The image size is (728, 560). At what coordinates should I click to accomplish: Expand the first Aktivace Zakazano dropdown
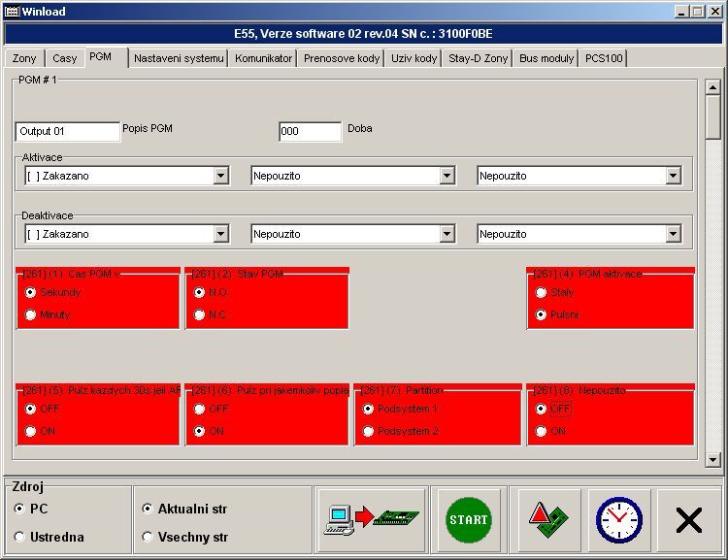point(220,176)
